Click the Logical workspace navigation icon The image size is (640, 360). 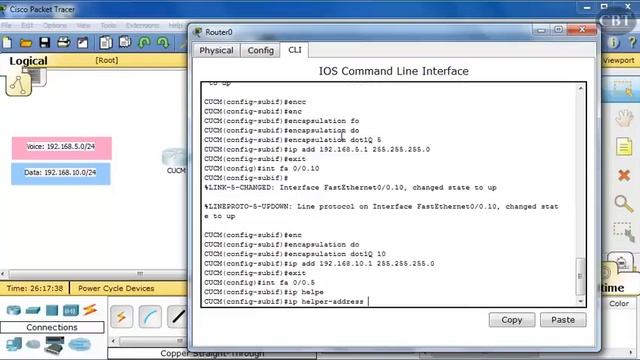pyautogui.click(x=18, y=84)
